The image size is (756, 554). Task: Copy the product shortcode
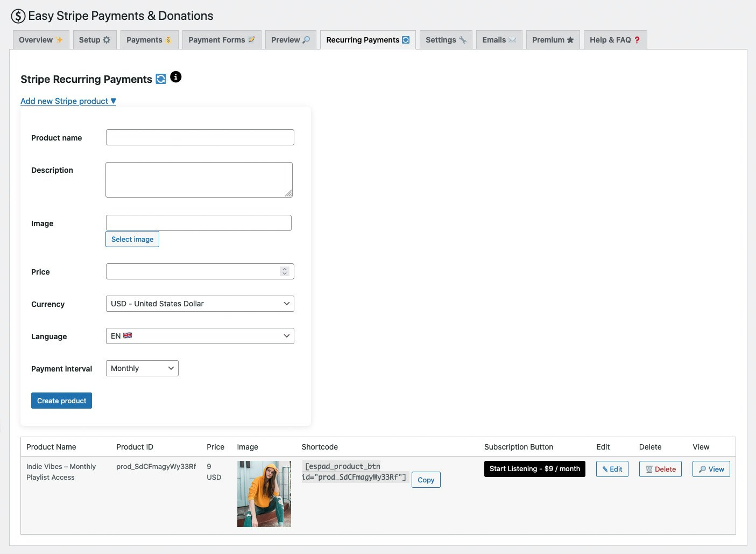(426, 480)
